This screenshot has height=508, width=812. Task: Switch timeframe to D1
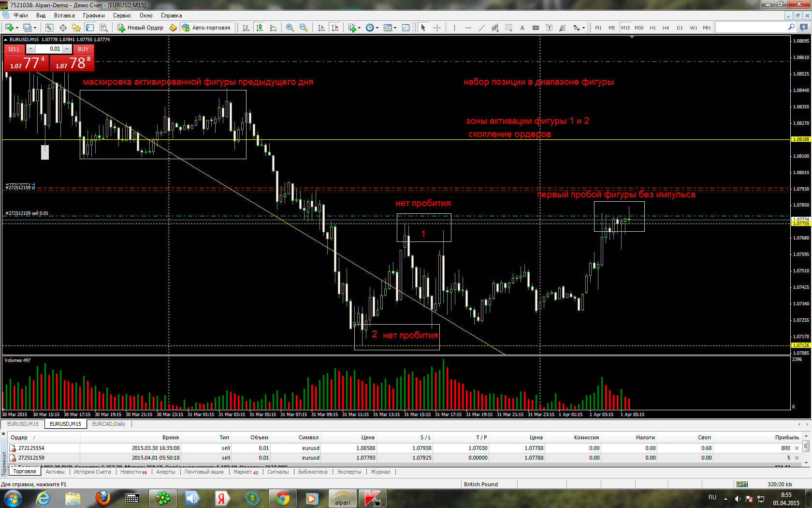pyautogui.click(x=680, y=28)
